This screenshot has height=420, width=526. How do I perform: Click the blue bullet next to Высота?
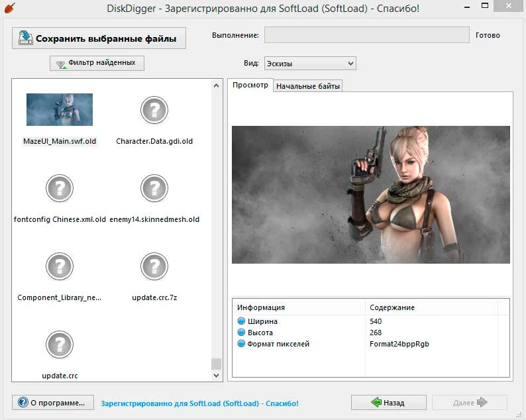[x=241, y=332]
